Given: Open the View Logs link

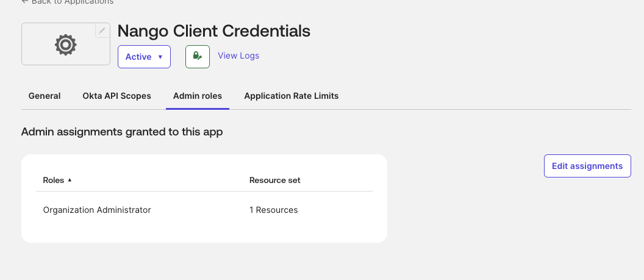Looking at the screenshot, I should point(238,56).
